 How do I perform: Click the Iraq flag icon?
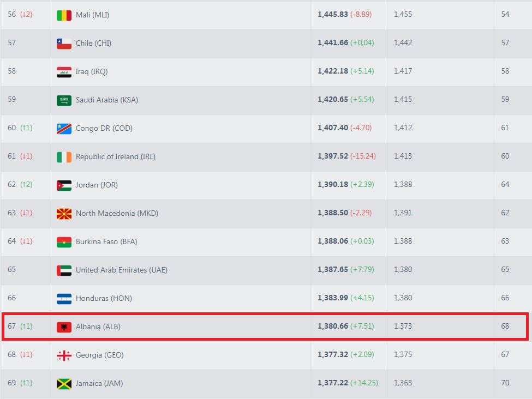(64, 72)
